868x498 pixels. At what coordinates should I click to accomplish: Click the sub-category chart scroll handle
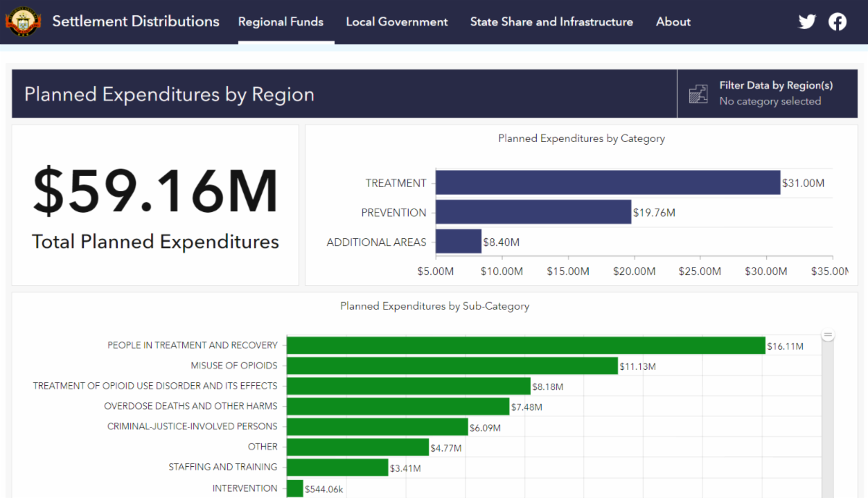coord(828,335)
